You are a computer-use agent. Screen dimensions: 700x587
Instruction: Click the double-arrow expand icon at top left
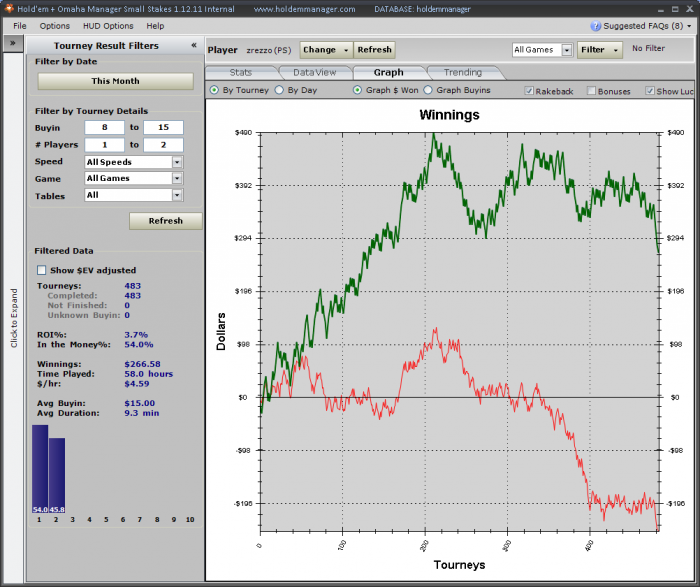[x=12, y=44]
